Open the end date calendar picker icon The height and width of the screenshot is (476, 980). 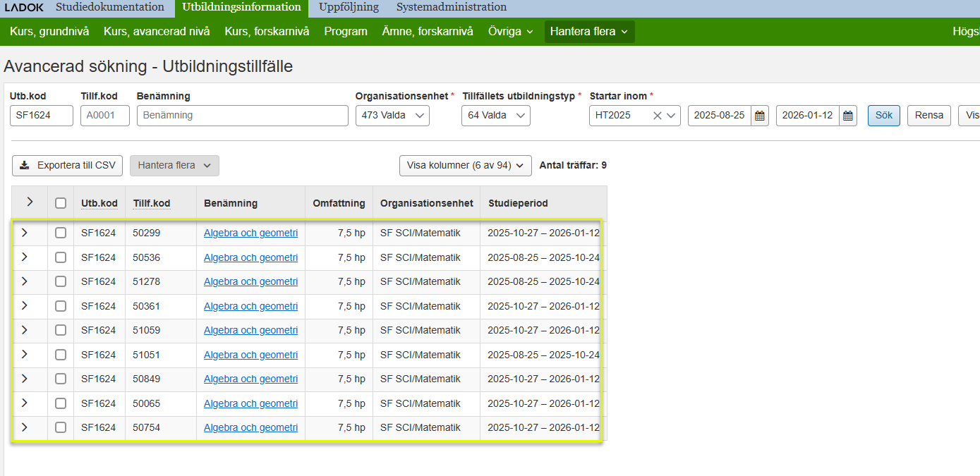(x=848, y=116)
